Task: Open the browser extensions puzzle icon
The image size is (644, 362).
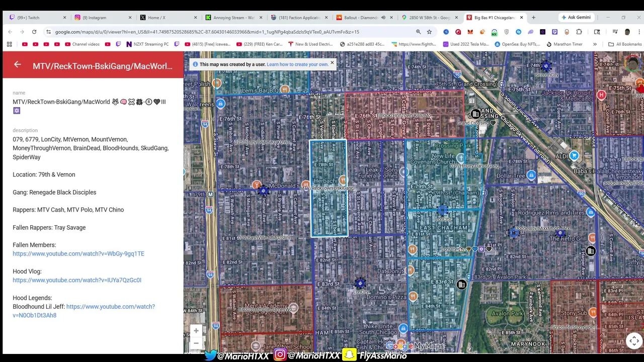Action: (x=579, y=32)
